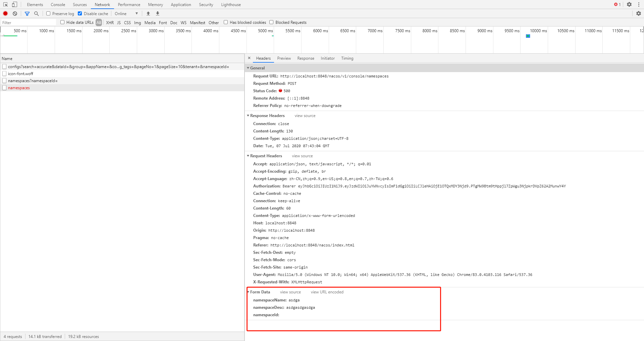Open DevTools settings gear

tap(629, 4)
